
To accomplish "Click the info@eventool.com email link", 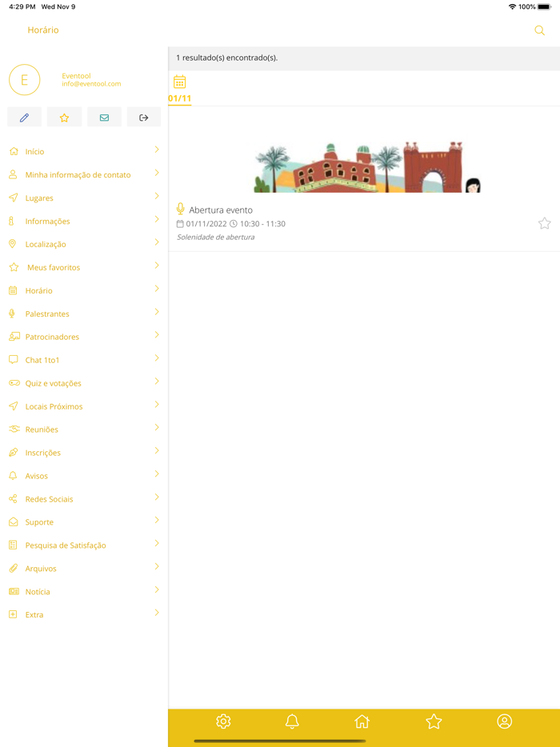I will point(91,84).
